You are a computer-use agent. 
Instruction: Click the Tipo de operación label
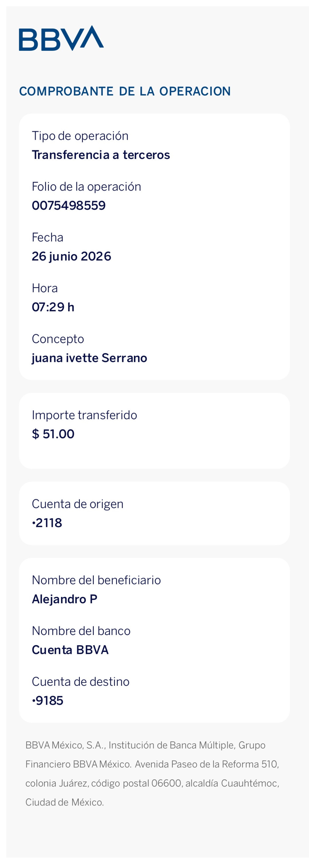click(80, 136)
